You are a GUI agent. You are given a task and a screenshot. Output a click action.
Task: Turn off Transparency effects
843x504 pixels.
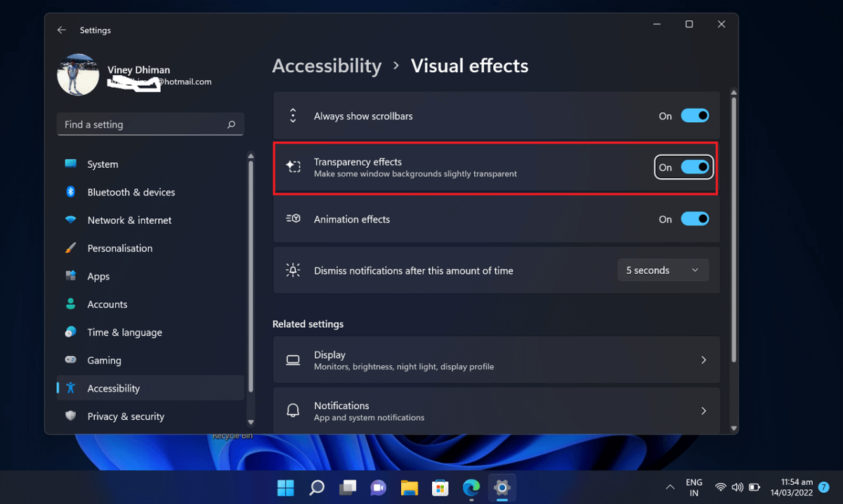pos(694,167)
